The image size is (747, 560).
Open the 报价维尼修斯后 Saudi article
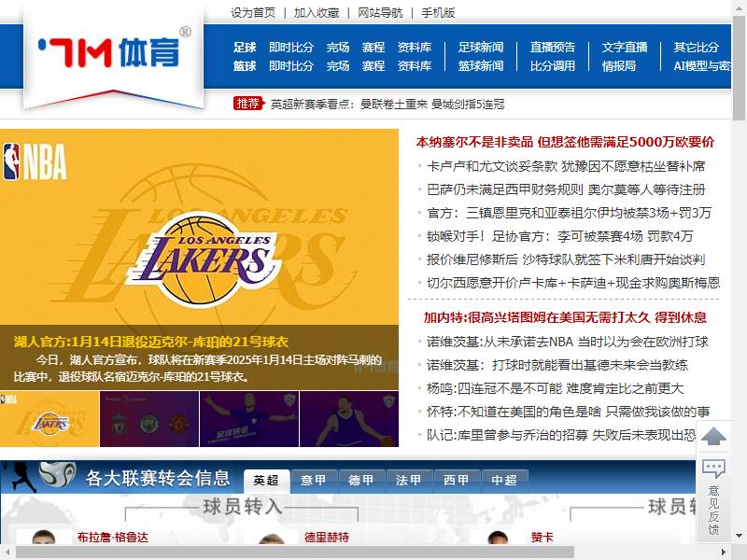click(x=566, y=259)
